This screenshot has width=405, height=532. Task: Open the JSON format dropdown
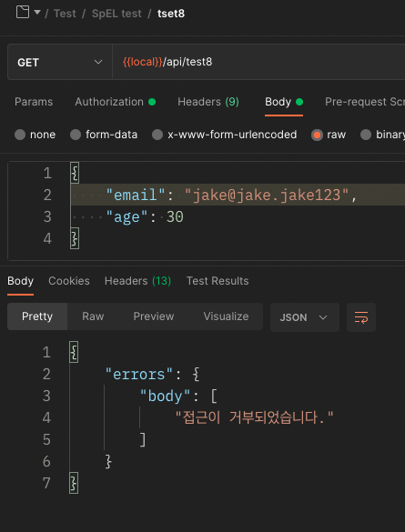point(305,317)
